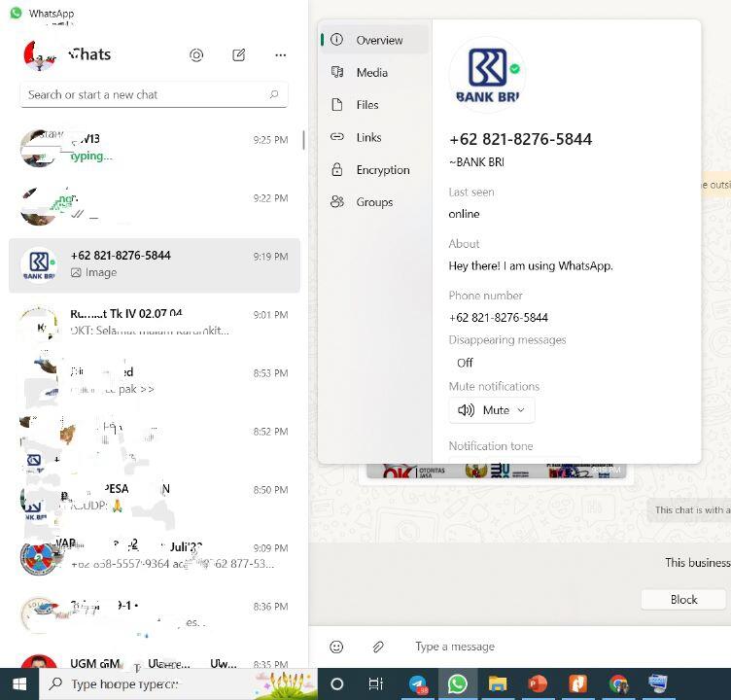Open the chat from 8:36 PM
Image resolution: width=731 pixels, height=700 pixels.
click(155, 615)
